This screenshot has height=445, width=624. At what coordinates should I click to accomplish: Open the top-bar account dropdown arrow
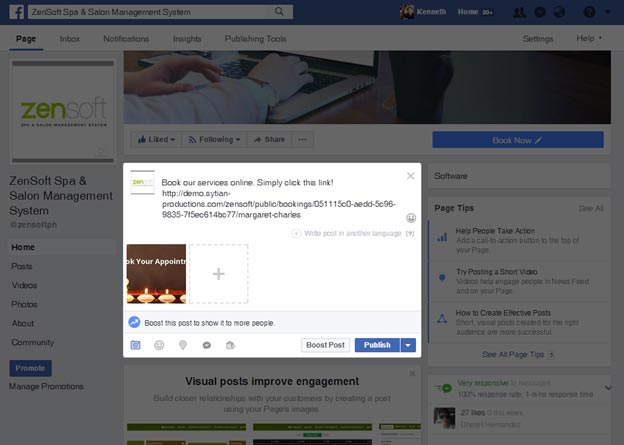click(x=608, y=12)
